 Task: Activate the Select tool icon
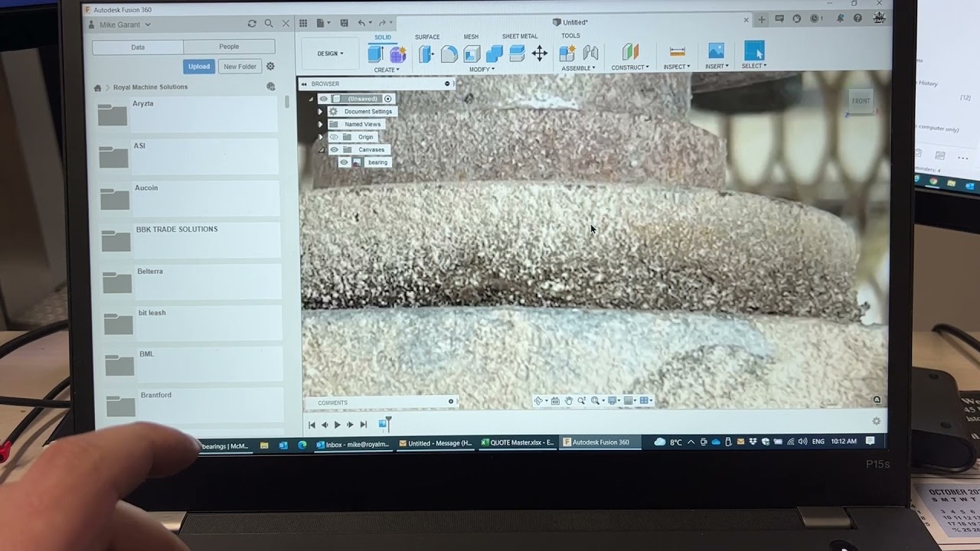click(754, 51)
